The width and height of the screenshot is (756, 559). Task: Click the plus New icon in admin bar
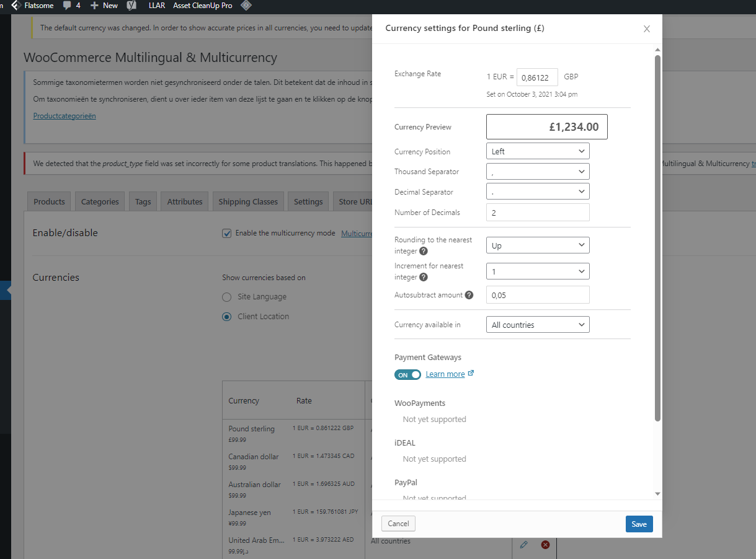(x=94, y=6)
